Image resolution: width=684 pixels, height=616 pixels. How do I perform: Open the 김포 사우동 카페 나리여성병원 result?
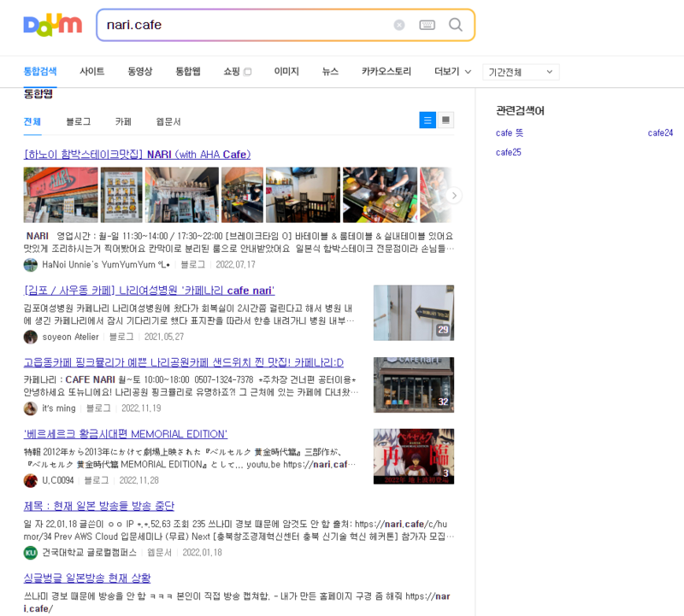pos(149,290)
